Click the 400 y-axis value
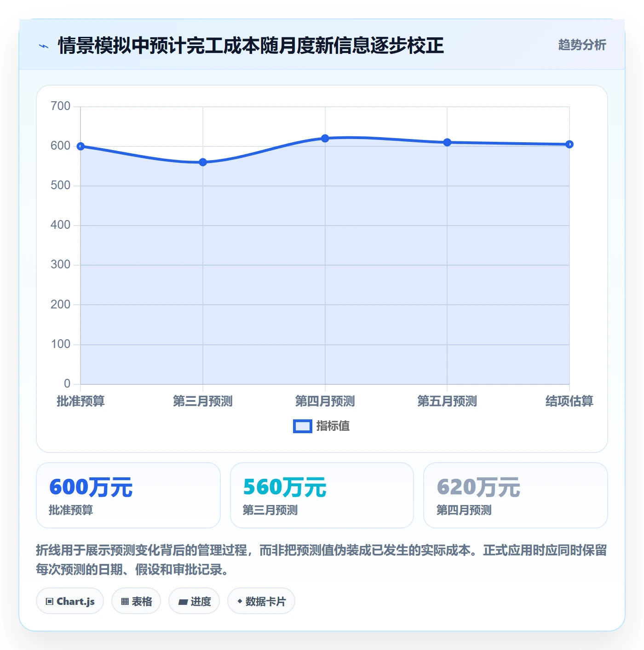644x650 pixels. pyautogui.click(x=60, y=225)
